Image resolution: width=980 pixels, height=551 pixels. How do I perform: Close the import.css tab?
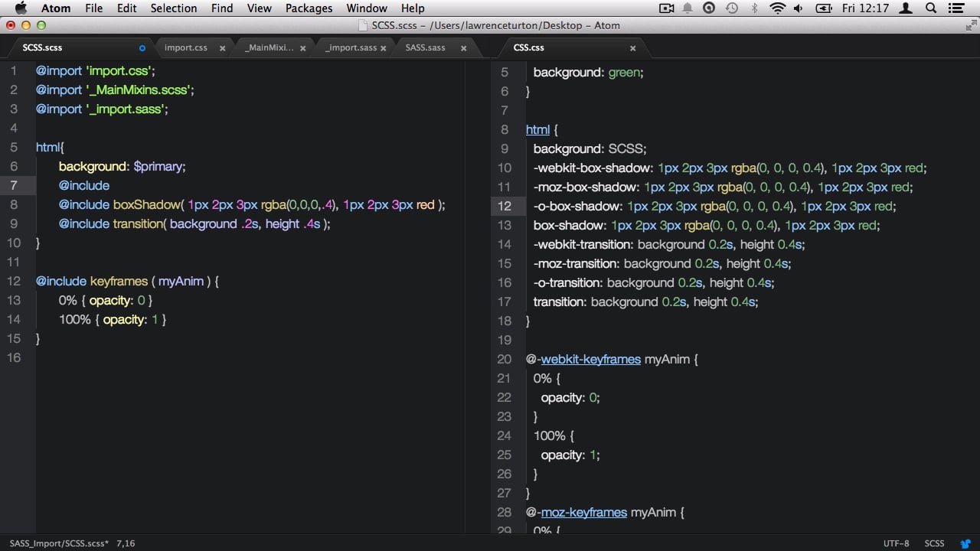[223, 47]
